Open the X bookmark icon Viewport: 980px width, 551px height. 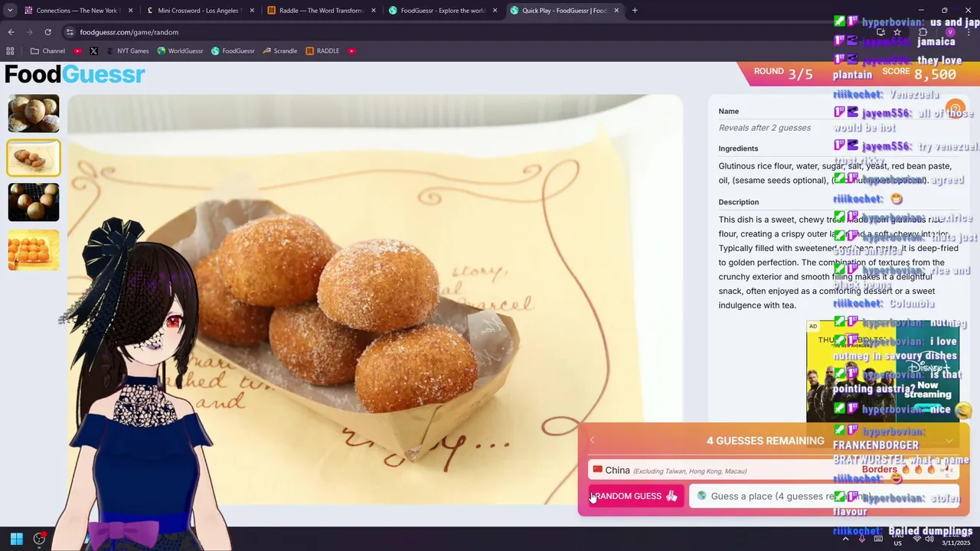(x=93, y=51)
